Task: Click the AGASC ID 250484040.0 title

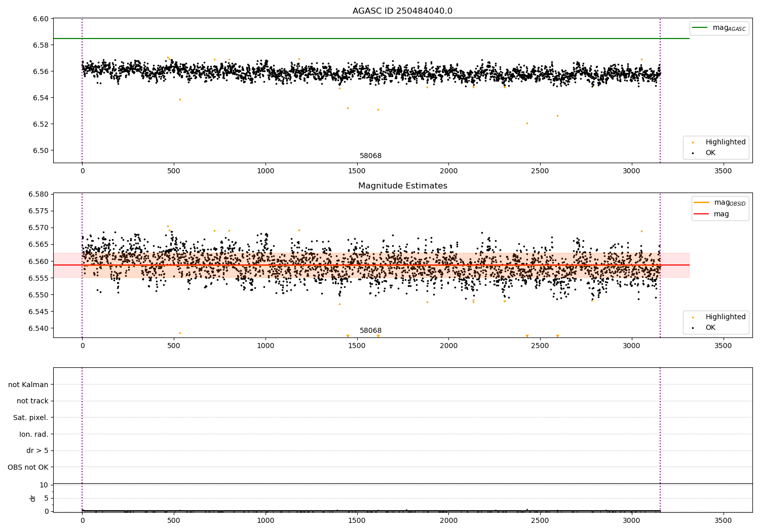Action: [x=402, y=11]
